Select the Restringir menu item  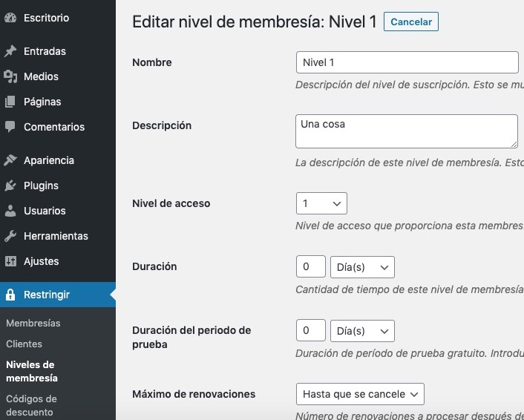click(x=58, y=295)
